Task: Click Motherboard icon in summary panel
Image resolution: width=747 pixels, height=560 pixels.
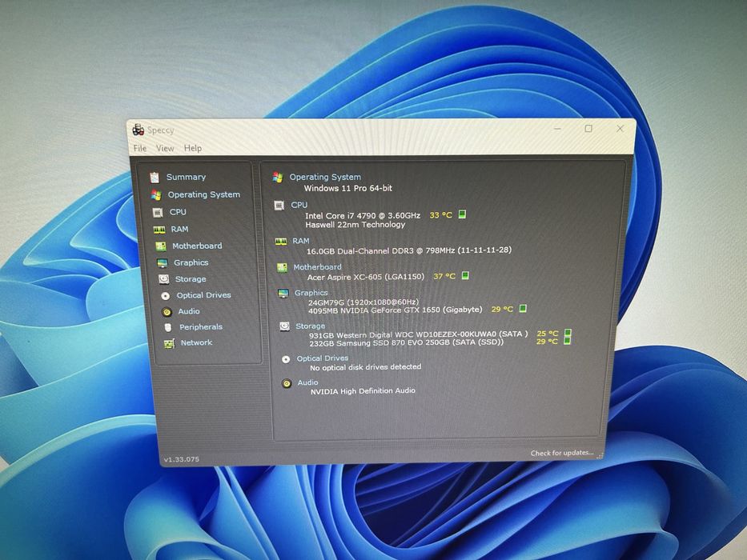Action: (282, 268)
